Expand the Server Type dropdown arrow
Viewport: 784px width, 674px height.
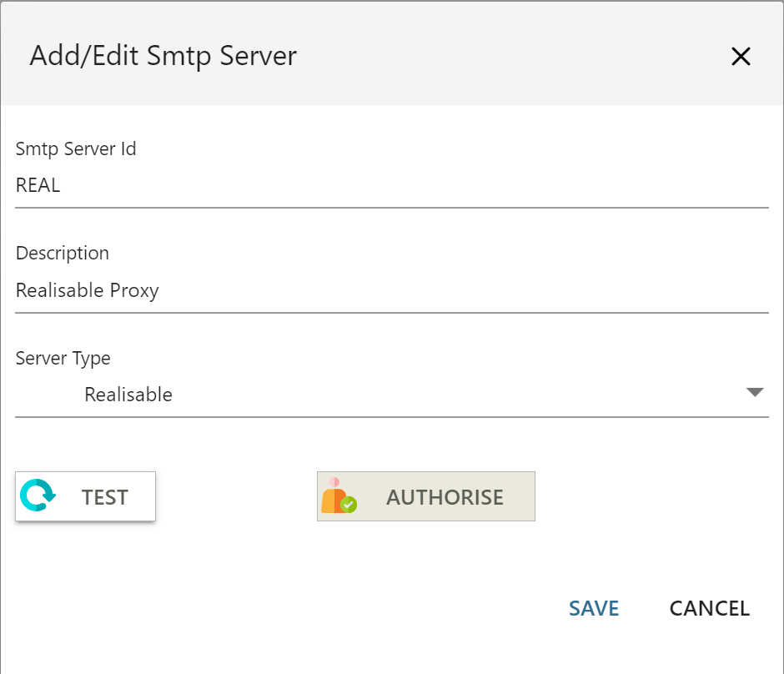(755, 392)
